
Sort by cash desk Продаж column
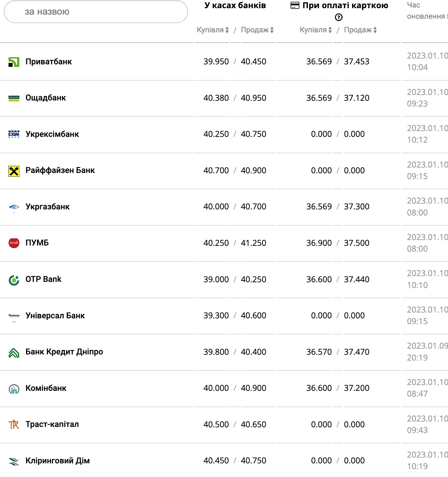(x=257, y=30)
